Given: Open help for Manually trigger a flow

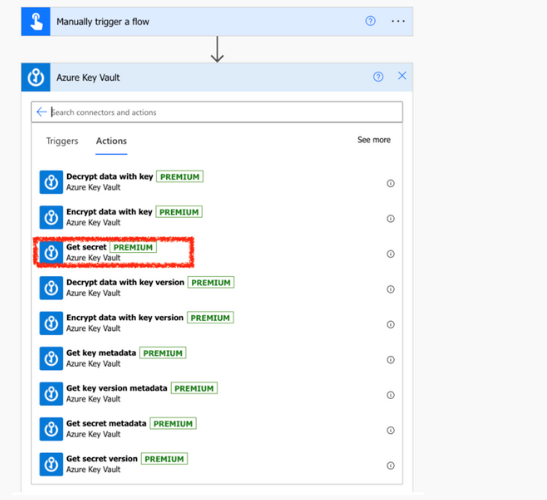Looking at the screenshot, I should (370, 21).
